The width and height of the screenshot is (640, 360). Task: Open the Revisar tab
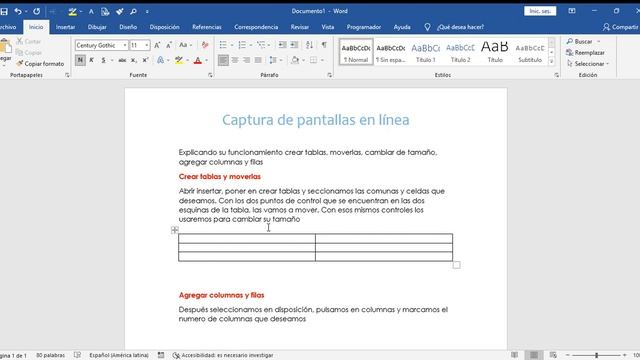(300, 27)
